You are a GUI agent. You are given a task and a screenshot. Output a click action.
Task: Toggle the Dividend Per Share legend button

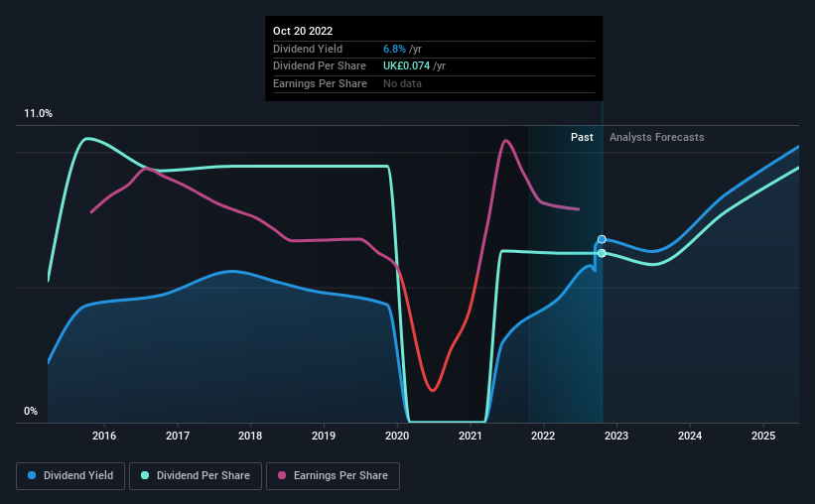pos(196,476)
